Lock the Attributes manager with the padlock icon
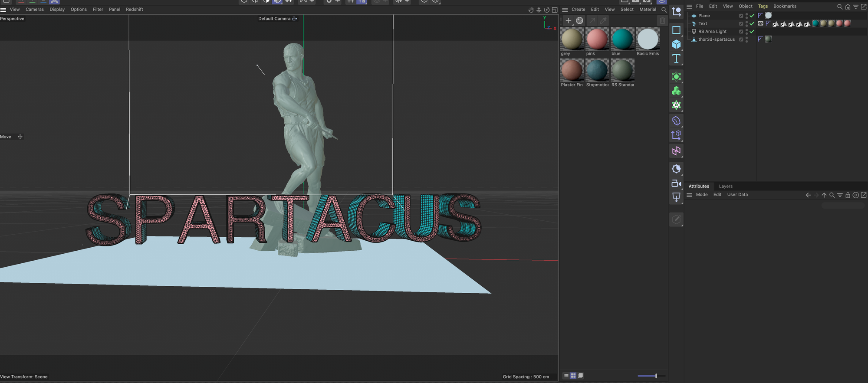Viewport: 868px width, 383px height. point(848,195)
